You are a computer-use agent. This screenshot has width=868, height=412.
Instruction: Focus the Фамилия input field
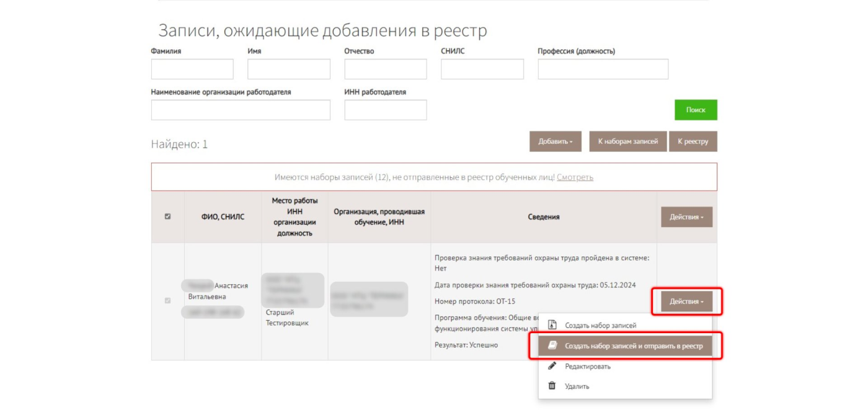(x=192, y=69)
